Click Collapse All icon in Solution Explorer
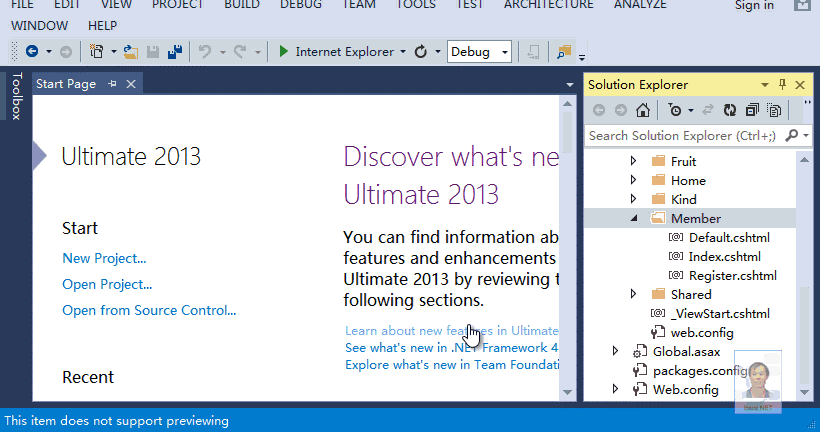Viewport: 820px width, 432px height. (751, 110)
